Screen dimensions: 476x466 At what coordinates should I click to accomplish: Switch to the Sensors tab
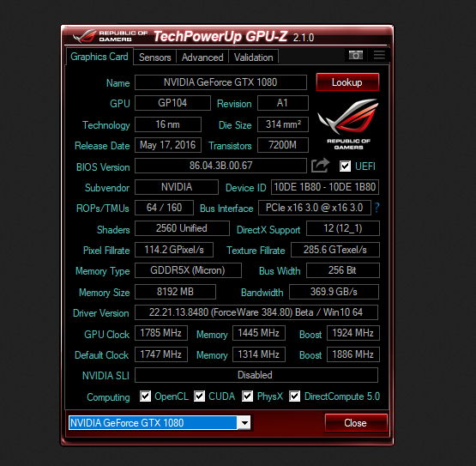(155, 57)
